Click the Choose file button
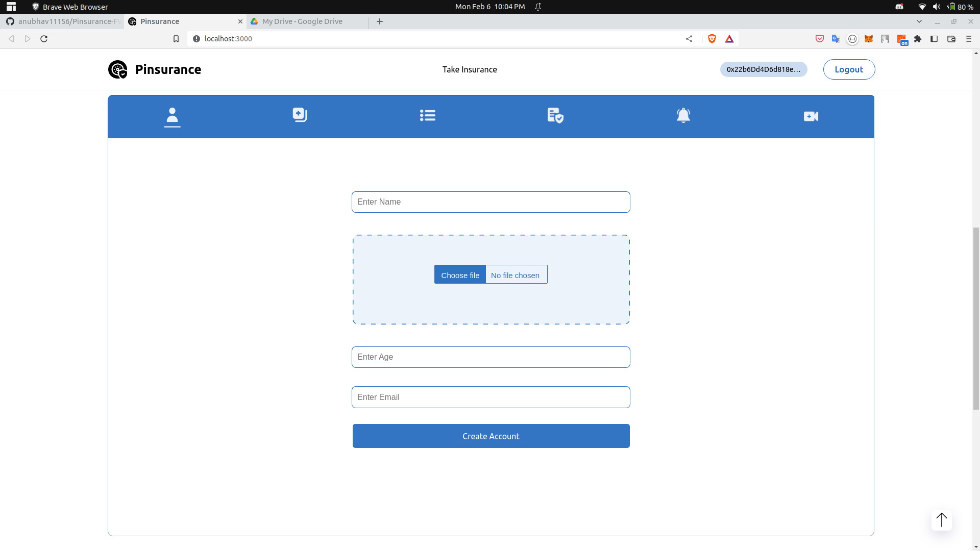 [x=460, y=274]
